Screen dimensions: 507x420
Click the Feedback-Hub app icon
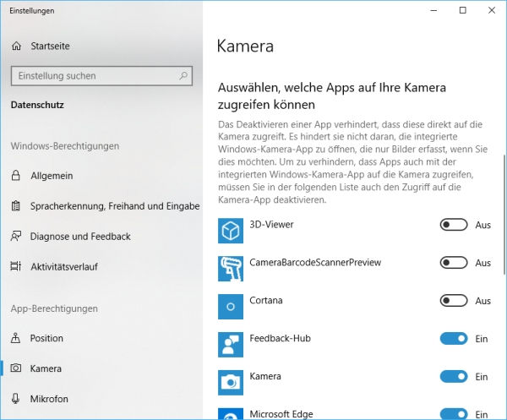pyautogui.click(x=231, y=345)
